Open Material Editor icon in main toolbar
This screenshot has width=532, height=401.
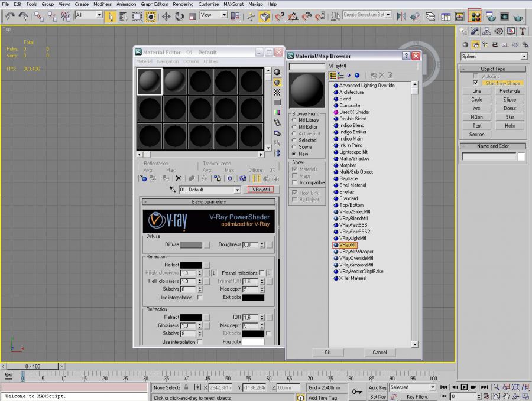click(475, 17)
